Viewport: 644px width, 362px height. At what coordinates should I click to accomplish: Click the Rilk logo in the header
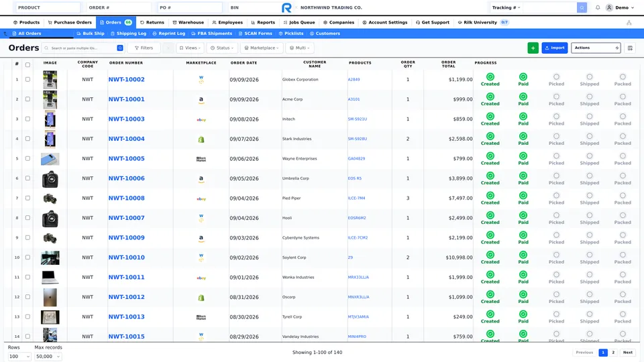click(x=286, y=7)
